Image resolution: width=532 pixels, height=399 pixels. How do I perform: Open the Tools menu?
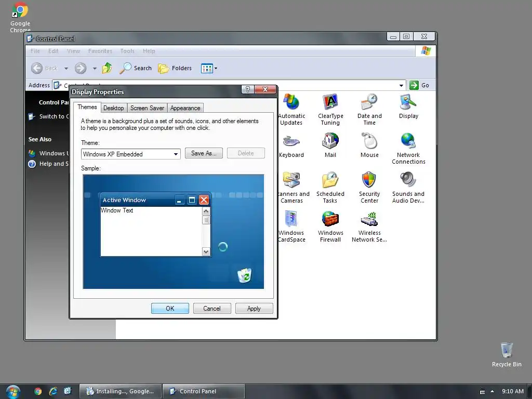pyautogui.click(x=127, y=51)
